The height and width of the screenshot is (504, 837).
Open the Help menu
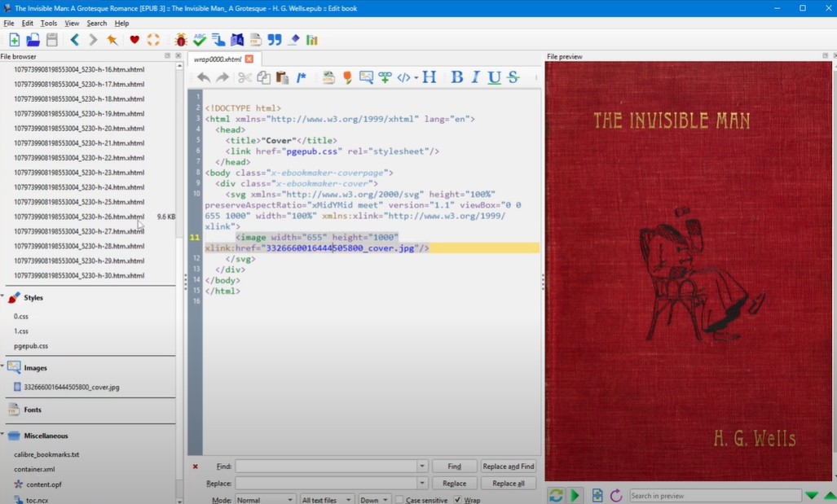pos(121,24)
